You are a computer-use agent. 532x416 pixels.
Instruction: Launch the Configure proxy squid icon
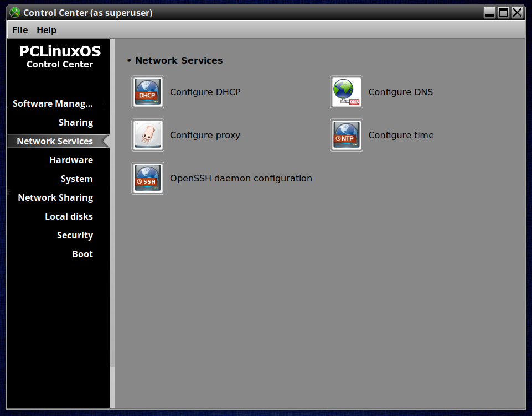tap(148, 135)
